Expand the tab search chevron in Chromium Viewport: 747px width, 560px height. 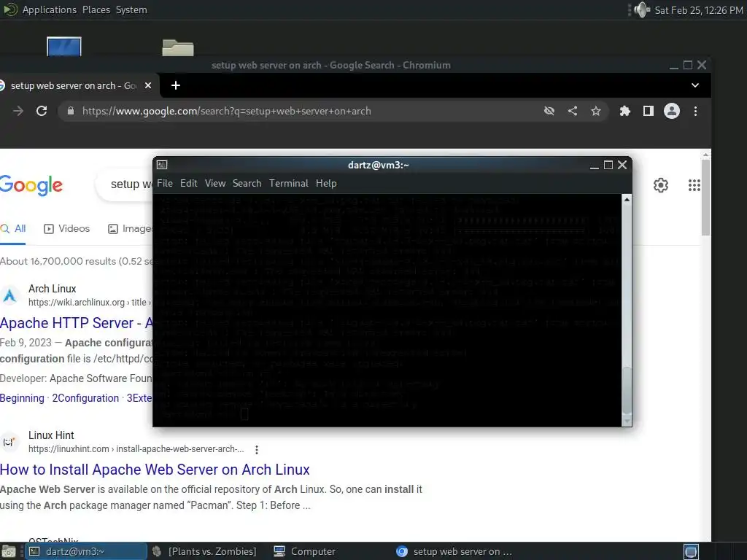695,85
